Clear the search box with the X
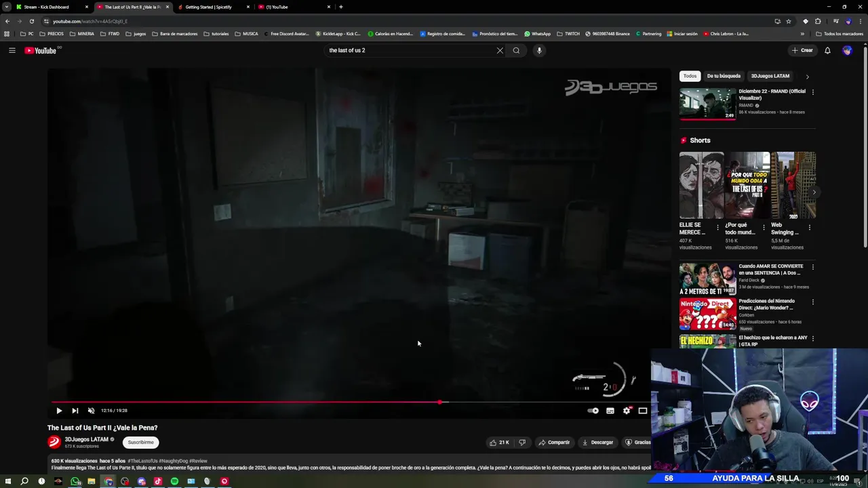Viewport: 868px width, 488px height. pyautogui.click(x=500, y=50)
